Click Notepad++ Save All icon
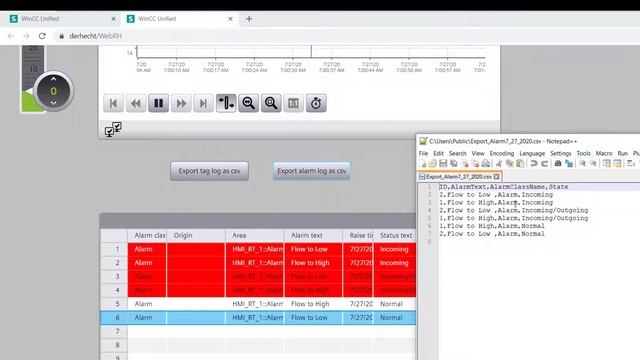This screenshot has height=360, width=640. point(454,164)
